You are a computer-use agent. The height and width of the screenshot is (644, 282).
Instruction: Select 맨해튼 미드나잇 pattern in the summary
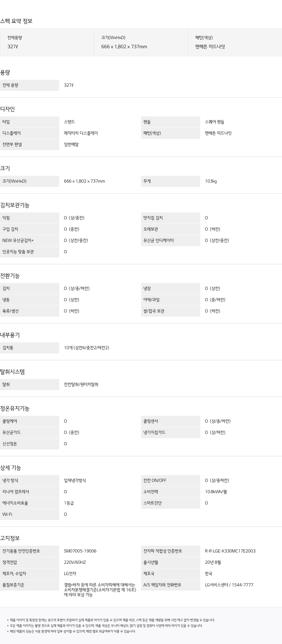[x=210, y=47]
